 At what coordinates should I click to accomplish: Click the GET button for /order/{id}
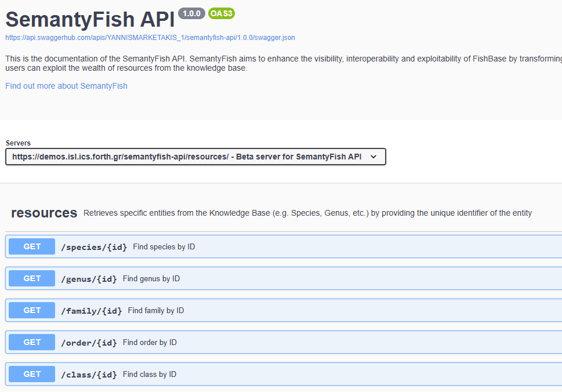click(x=32, y=342)
